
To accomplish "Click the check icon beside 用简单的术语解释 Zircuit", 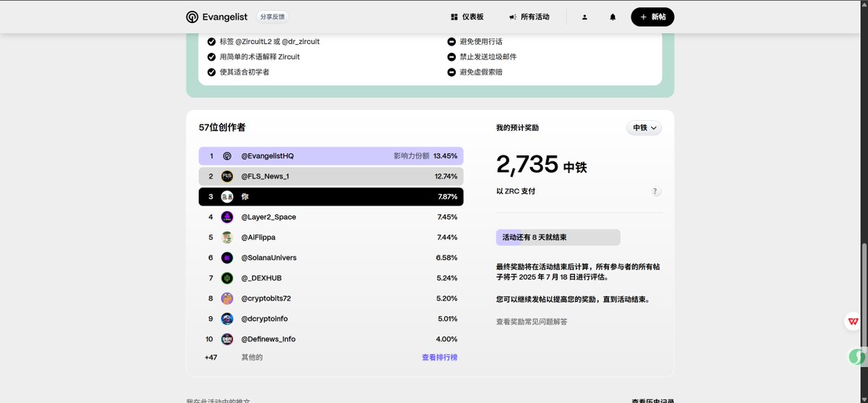I will tap(211, 56).
